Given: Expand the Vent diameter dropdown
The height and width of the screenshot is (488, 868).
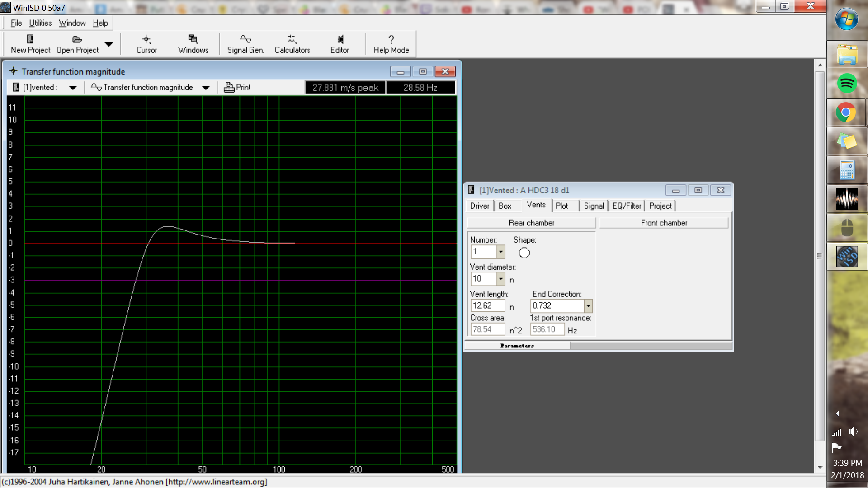Looking at the screenshot, I should pyautogui.click(x=500, y=279).
